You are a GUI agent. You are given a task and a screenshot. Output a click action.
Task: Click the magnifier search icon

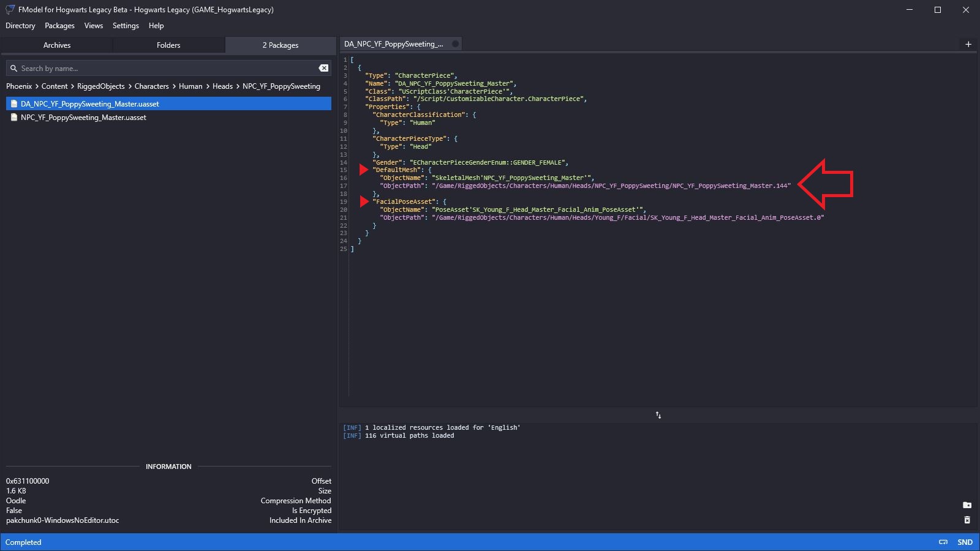(x=13, y=68)
